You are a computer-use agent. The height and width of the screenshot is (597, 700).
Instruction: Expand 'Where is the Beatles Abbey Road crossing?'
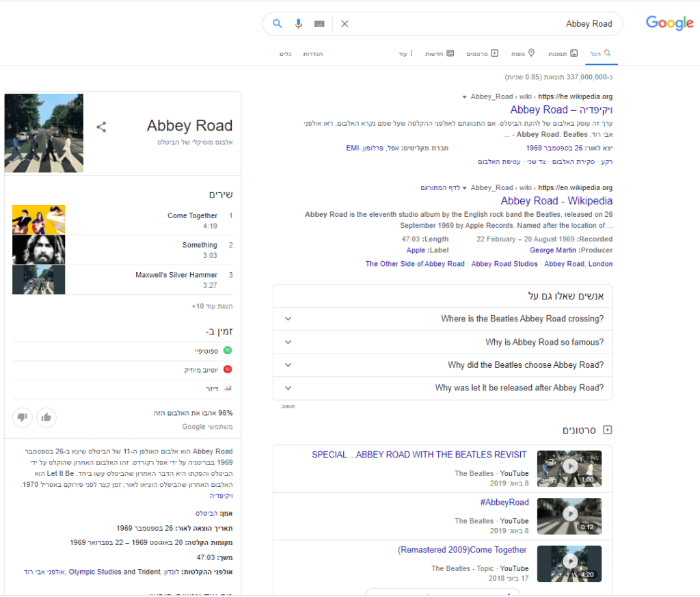pos(442,319)
